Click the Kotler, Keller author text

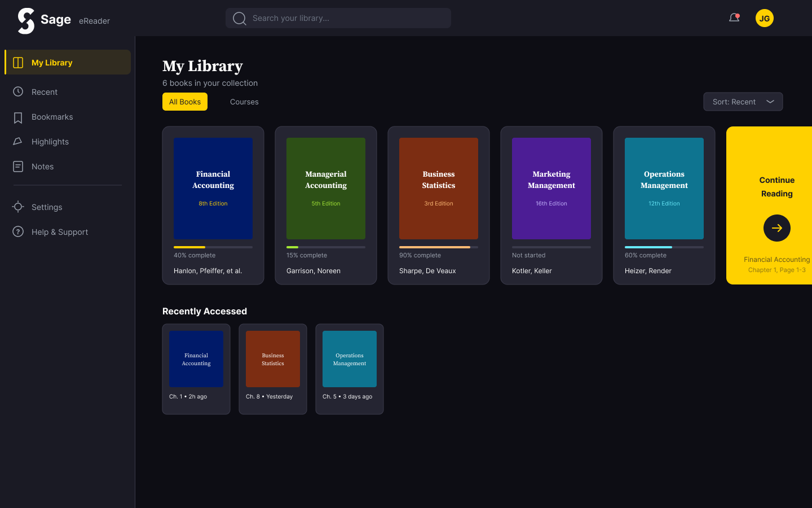(x=532, y=271)
